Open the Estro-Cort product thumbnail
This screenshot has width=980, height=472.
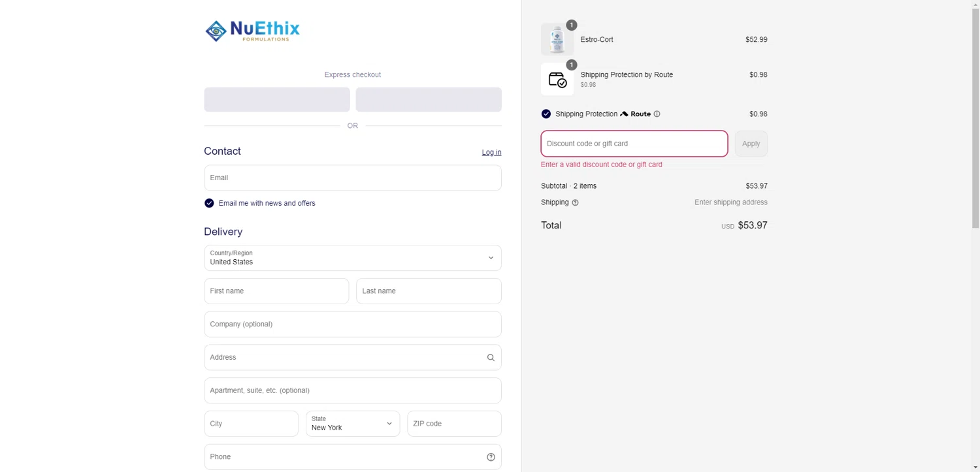(557, 39)
